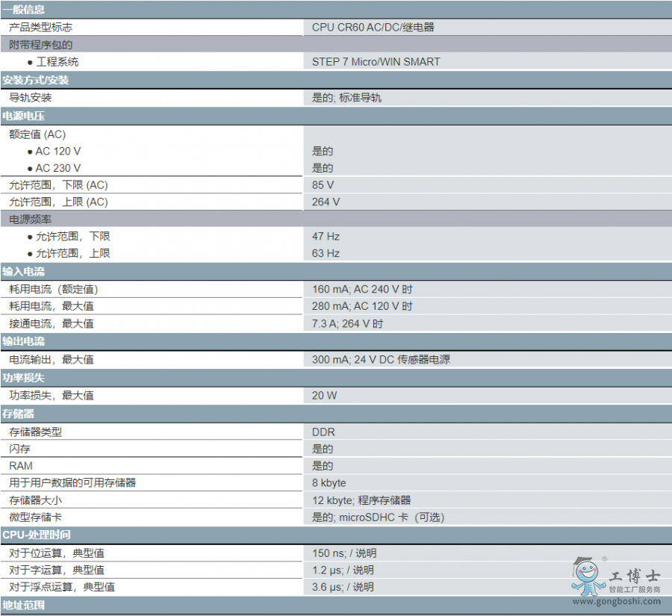The height and width of the screenshot is (616, 672).
Task: Click the '工程系统' bullet label
Action: click(57, 62)
